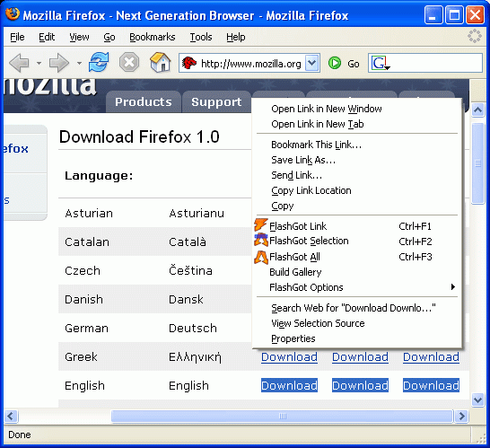The height and width of the screenshot is (448, 490).
Task: Click the Back arrow toolbar button
Action: (x=19, y=63)
